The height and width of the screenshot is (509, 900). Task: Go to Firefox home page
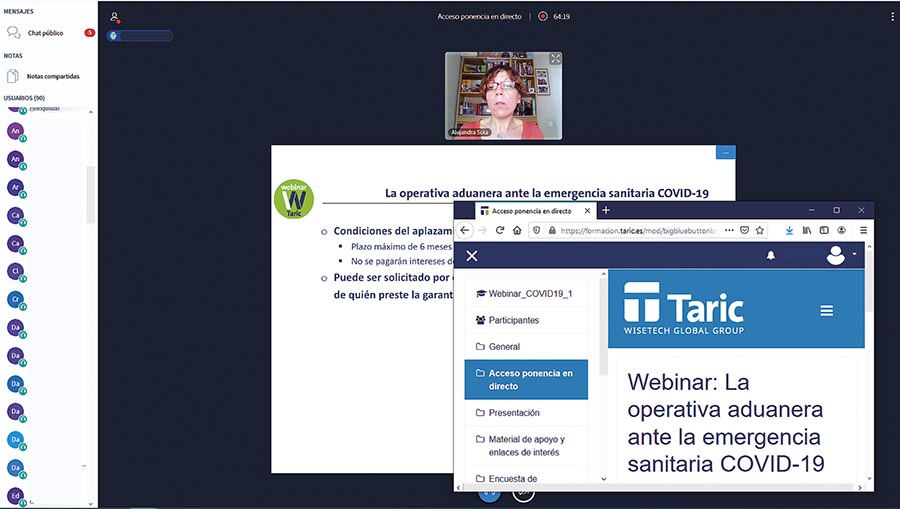(517, 230)
